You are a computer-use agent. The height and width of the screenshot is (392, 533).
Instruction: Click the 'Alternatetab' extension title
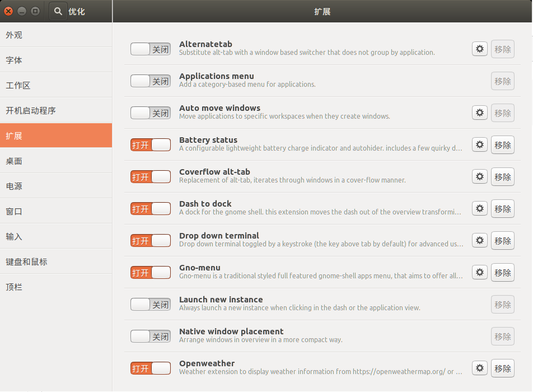(x=205, y=44)
